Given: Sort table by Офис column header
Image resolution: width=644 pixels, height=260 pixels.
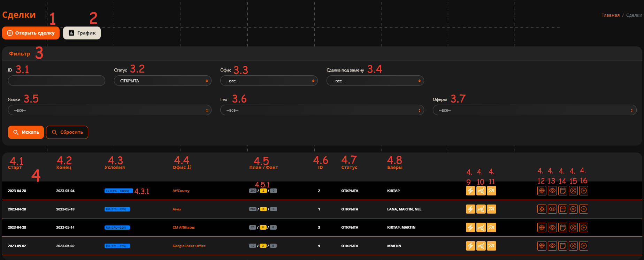Looking at the screenshot, I should (x=182, y=167).
